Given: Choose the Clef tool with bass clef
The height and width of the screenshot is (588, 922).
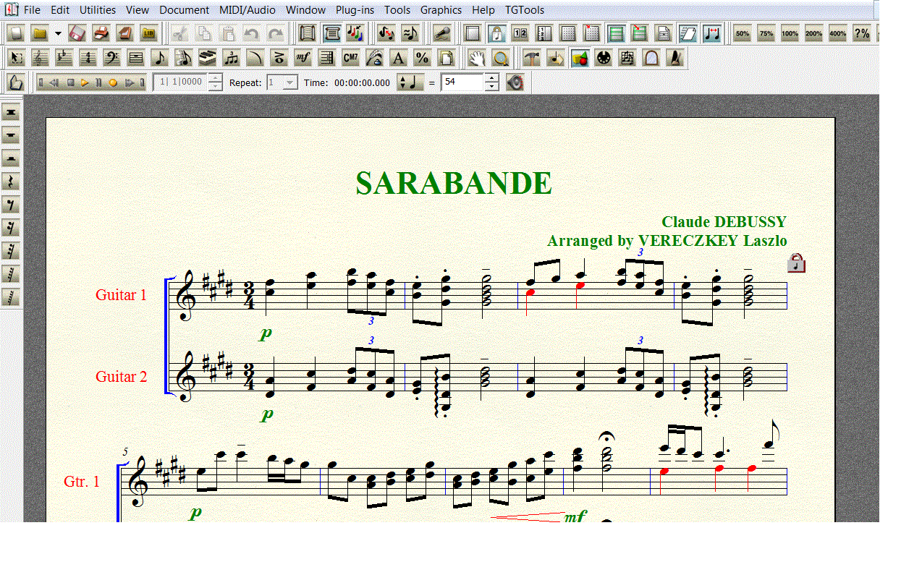Looking at the screenshot, I should coord(111,58).
